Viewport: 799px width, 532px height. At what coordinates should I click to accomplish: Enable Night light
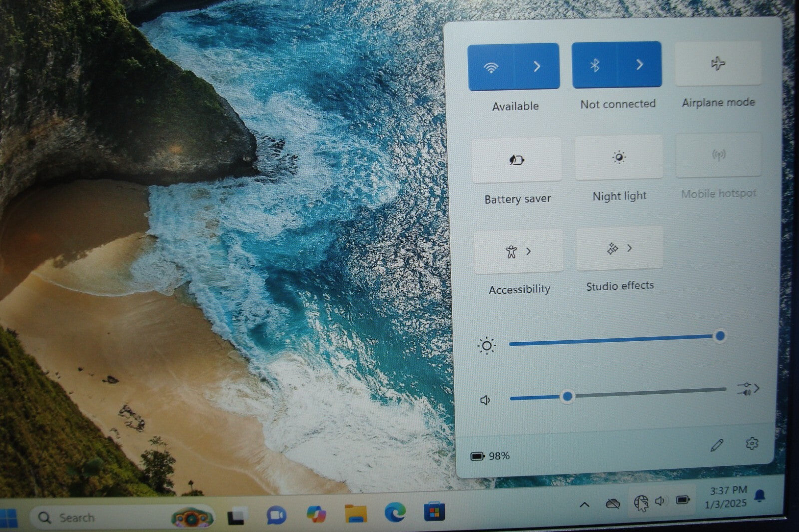click(x=619, y=158)
